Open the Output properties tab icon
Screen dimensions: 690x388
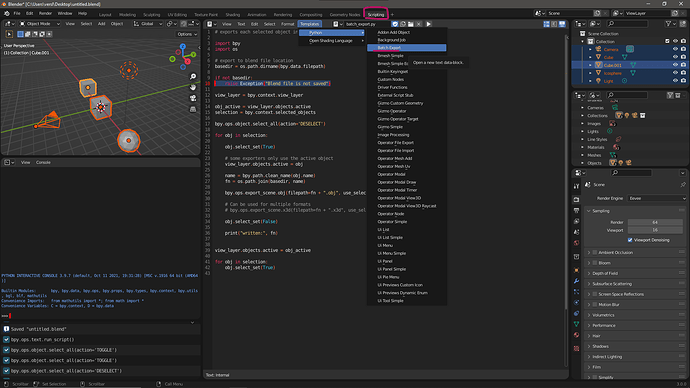576,211
